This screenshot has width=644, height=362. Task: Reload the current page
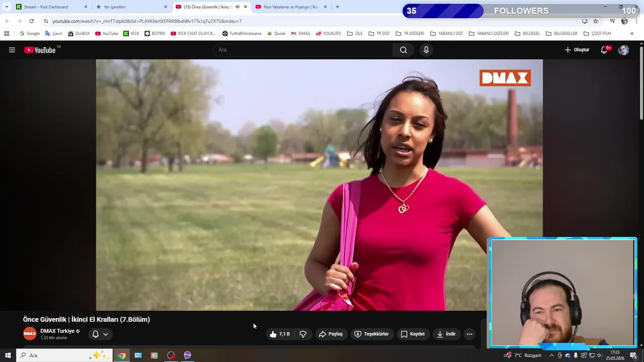(x=32, y=21)
